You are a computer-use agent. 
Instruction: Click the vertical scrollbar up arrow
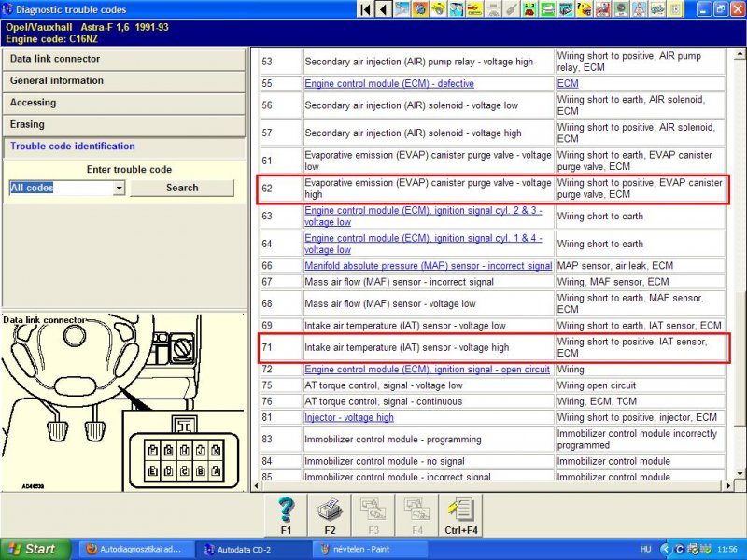740,53
